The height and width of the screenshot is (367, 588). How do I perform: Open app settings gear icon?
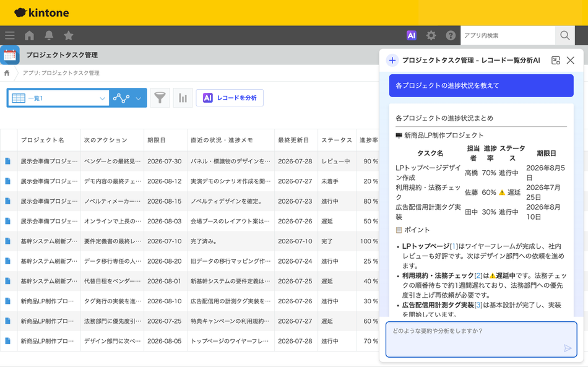coord(431,36)
